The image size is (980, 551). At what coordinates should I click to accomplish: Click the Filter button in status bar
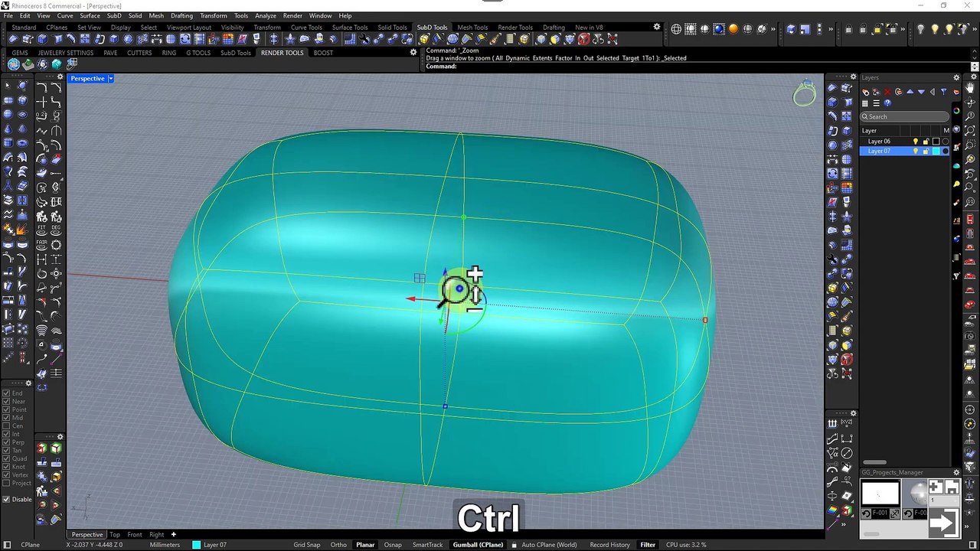tap(648, 545)
